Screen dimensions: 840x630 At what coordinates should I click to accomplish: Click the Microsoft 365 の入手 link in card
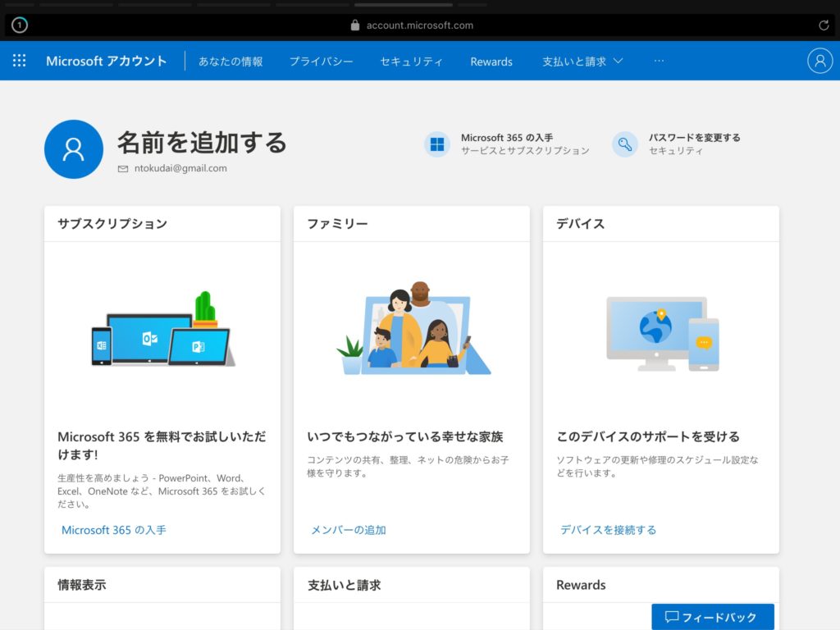point(114,530)
